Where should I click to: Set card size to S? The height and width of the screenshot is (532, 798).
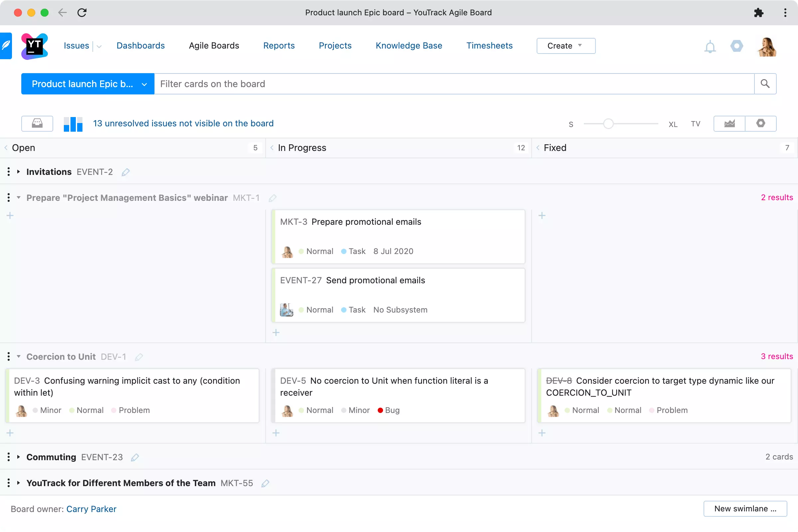pos(571,124)
